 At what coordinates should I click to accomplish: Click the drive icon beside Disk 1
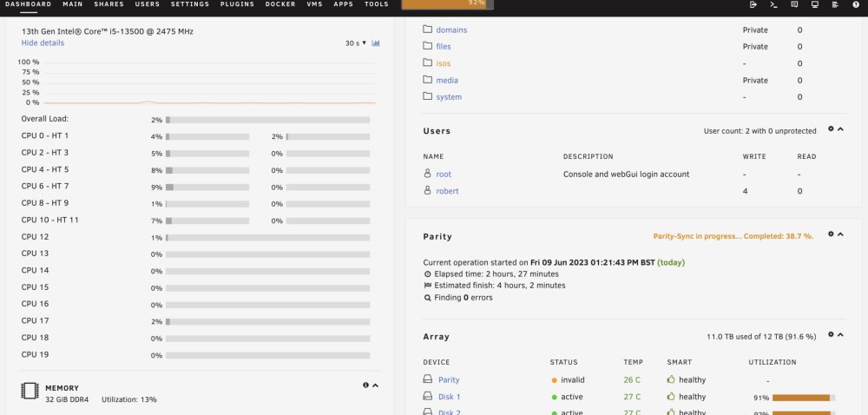427,396
